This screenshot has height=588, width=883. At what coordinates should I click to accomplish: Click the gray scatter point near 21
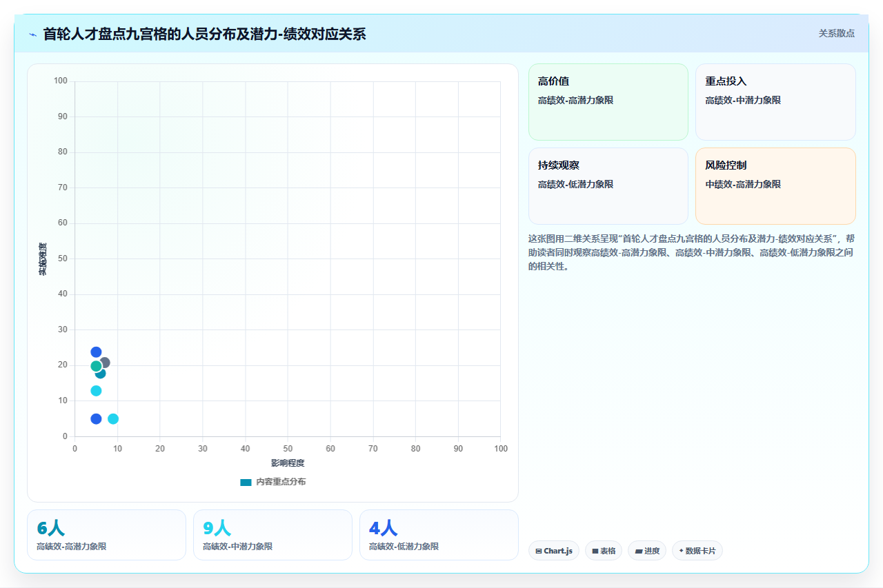106,362
